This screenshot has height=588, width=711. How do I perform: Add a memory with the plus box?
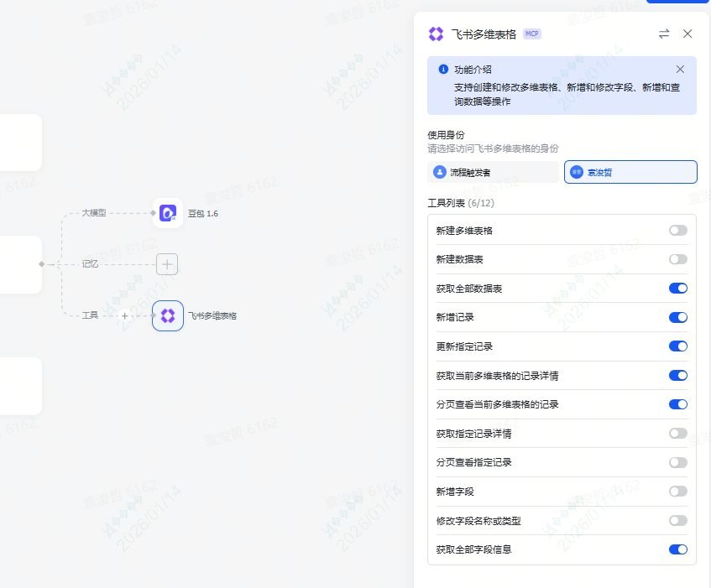(x=167, y=264)
